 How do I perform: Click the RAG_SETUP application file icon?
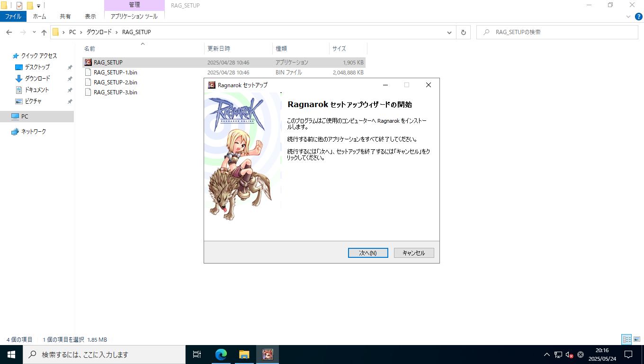coord(88,63)
